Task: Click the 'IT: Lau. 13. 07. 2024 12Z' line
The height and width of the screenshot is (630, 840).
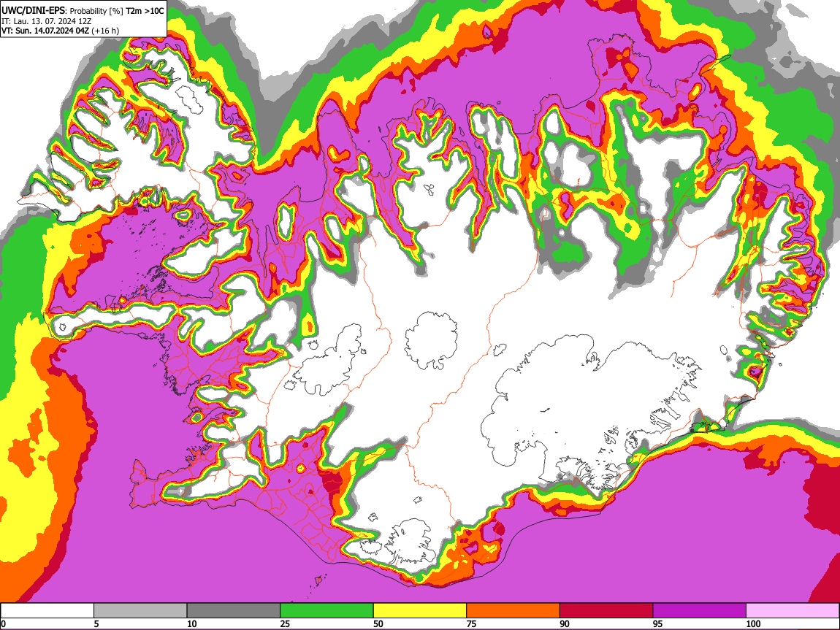Action: pos(47,21)
